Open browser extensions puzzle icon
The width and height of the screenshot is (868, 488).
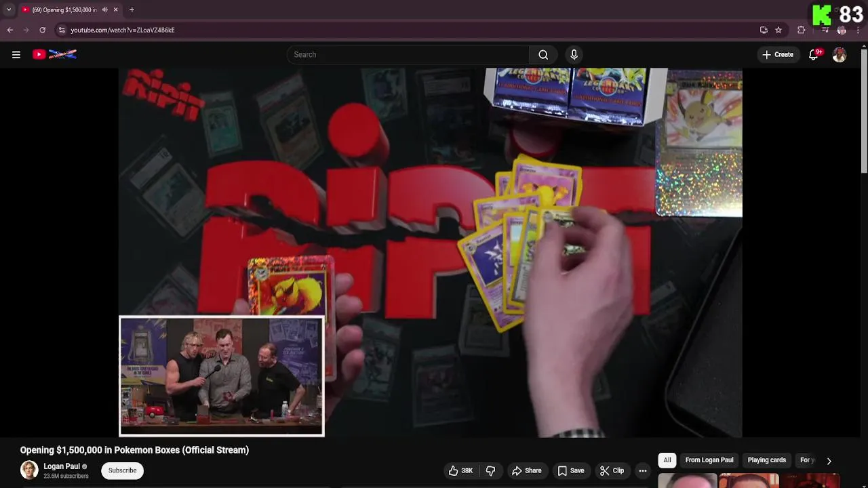[x=801, y=30]
